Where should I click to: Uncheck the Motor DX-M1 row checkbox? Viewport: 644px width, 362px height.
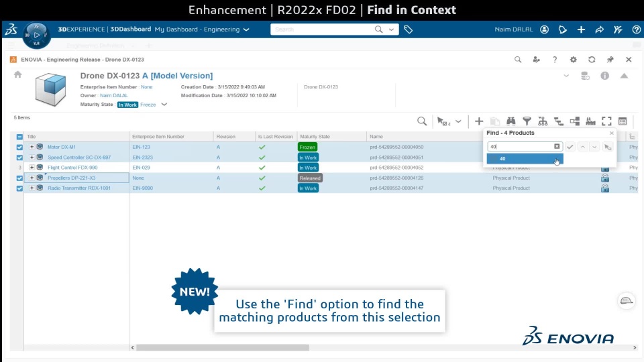[19, 147]
